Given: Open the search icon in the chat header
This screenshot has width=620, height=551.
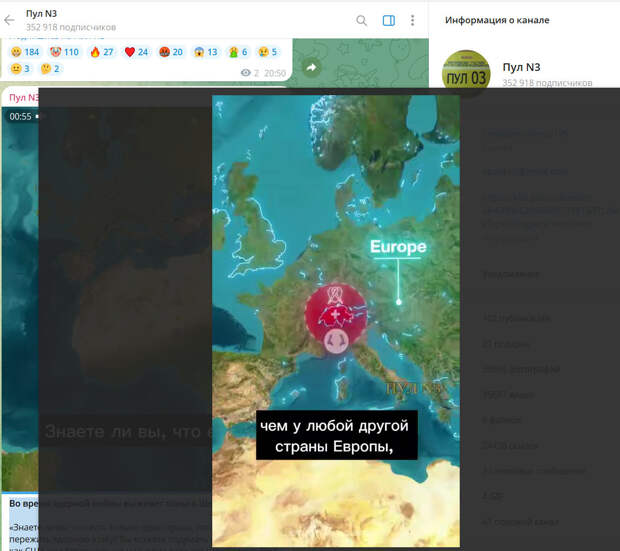Looking at the screenshot, I should (x=361, y=20).
